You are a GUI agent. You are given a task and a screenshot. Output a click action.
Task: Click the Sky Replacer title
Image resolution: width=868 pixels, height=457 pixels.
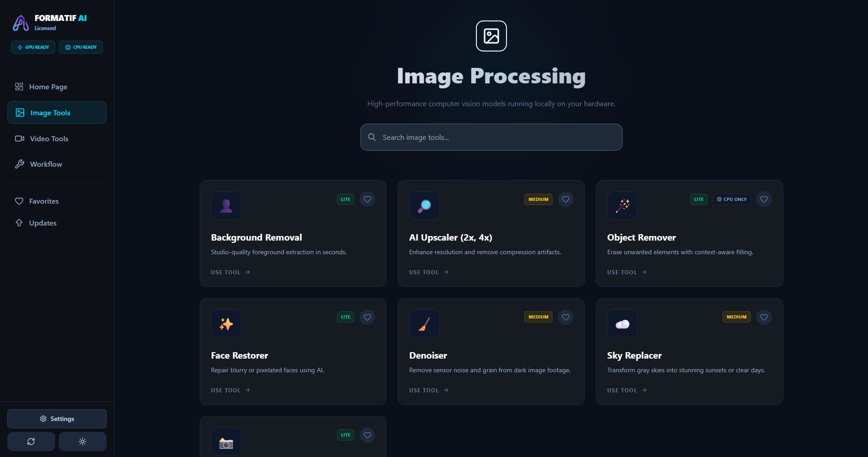[x=634, y=355]
